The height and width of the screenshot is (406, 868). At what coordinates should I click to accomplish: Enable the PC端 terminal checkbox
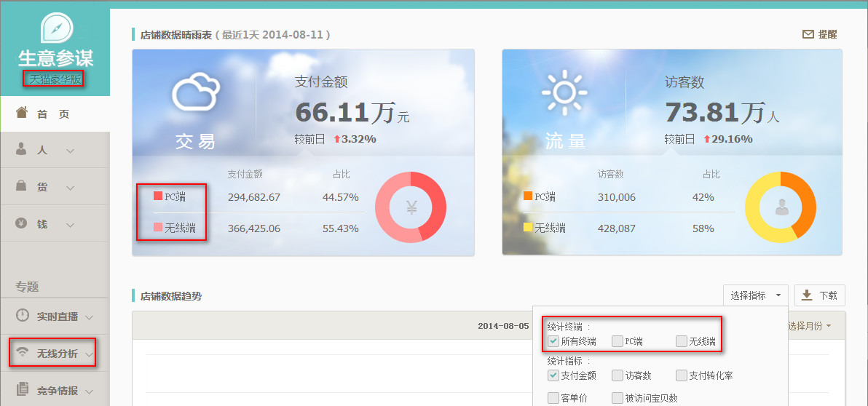point(618,341)
